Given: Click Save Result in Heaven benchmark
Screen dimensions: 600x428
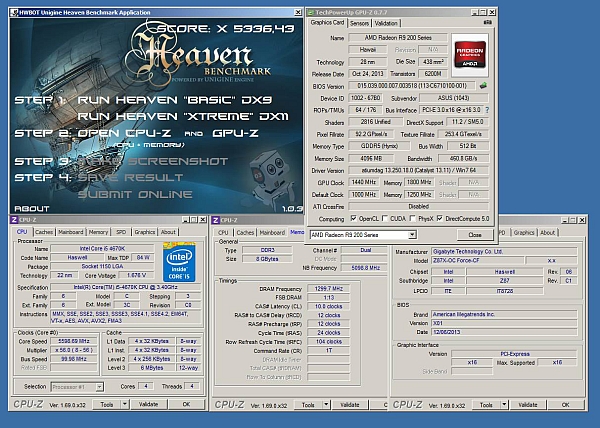Looking at the screenshot, I should [x=130, y=177].
